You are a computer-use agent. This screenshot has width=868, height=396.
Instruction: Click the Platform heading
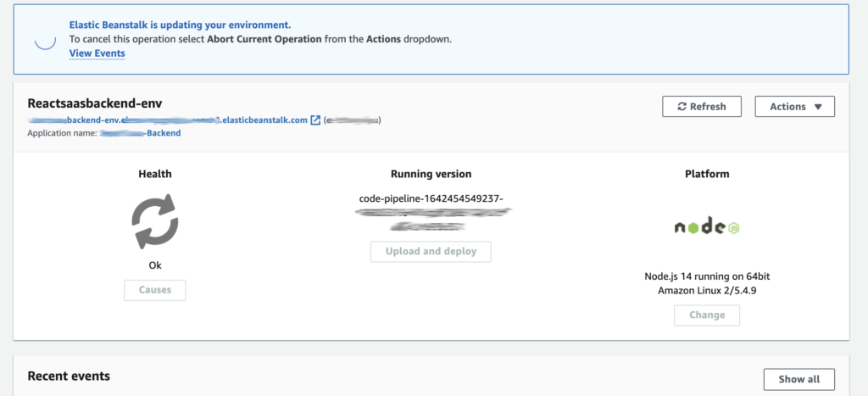click(x=707, y=174)
